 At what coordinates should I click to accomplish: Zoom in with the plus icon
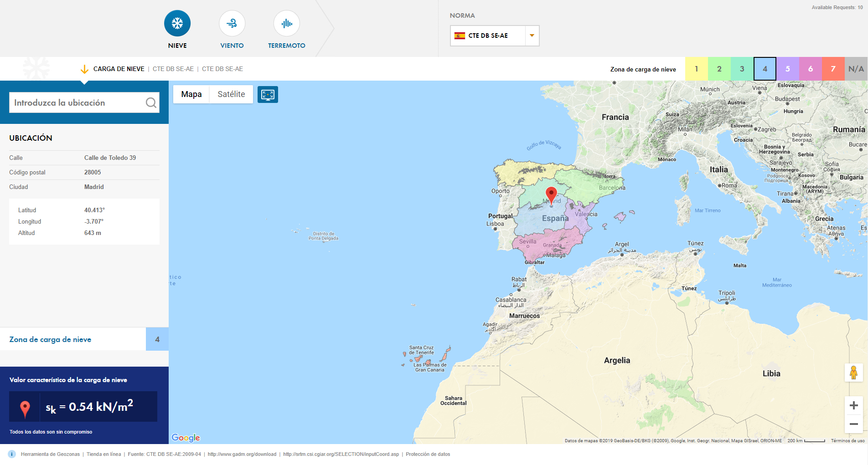click(853, 405)
